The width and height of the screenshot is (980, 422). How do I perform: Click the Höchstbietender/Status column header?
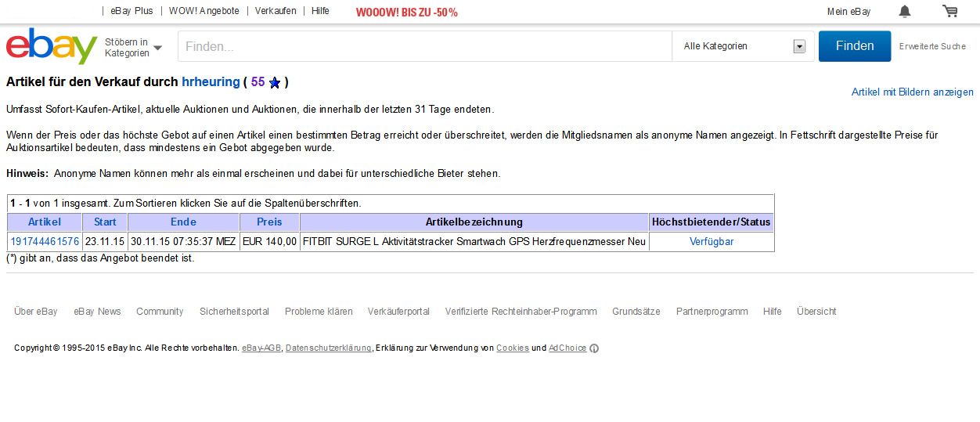712,222
